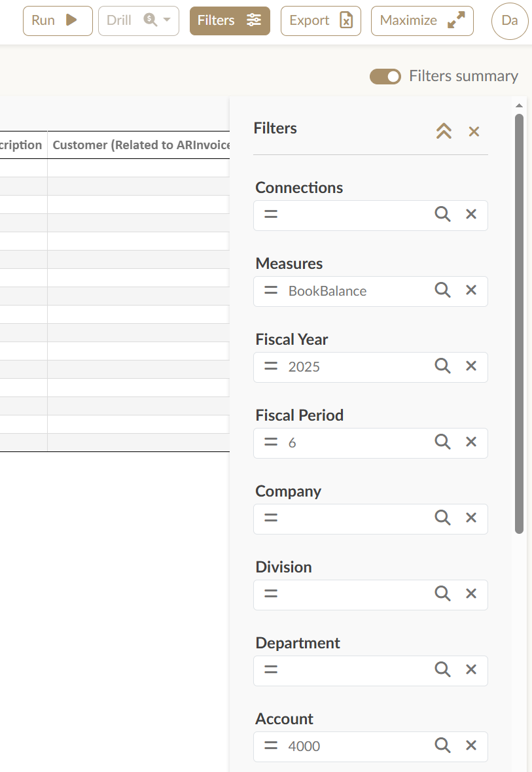532x772 pixels.
Task: Search values for Measures filter
Action: point(442,290)
